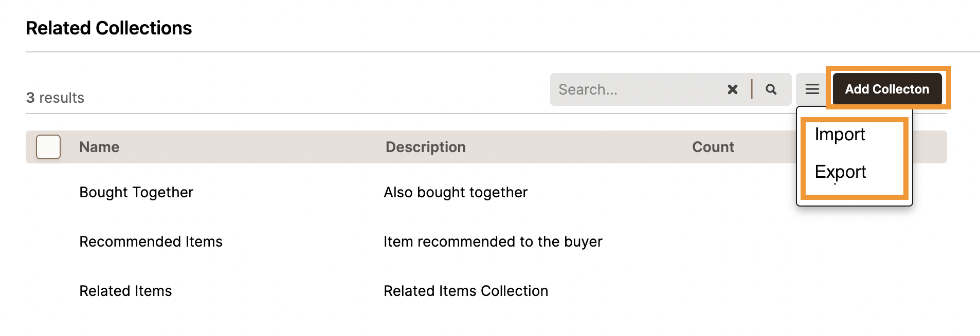Click the divider beside search icon
The width and height of the screenshot is (980, 336).
(x=752, y=89)
